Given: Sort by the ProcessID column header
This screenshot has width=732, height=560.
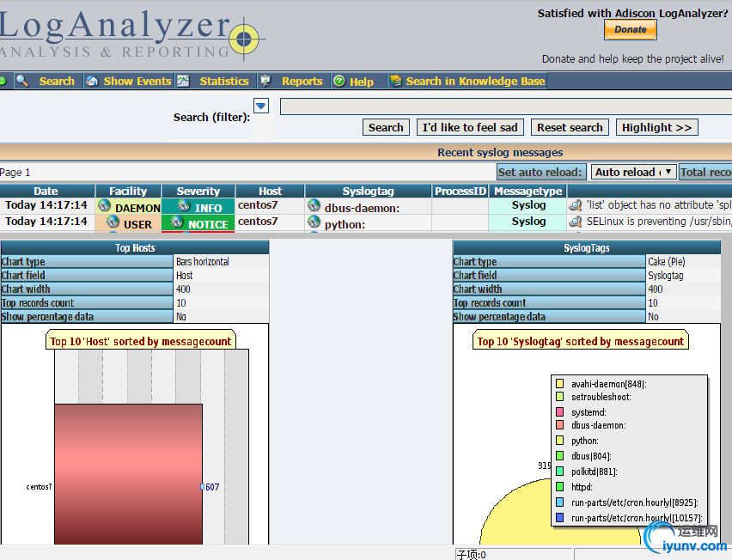Looking at the screenshot, I should click(x=461, y=191).
